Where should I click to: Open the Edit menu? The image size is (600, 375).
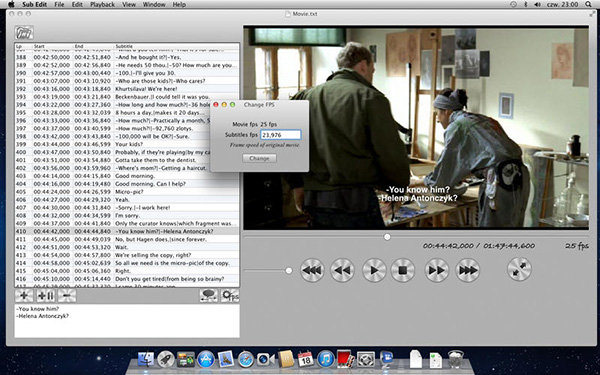click(x=77, y=5)
